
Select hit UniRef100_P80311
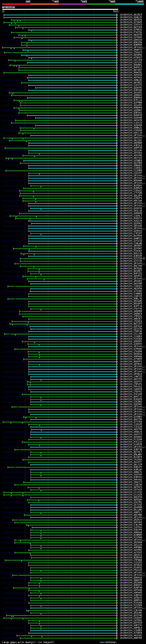tap(131, 387)
